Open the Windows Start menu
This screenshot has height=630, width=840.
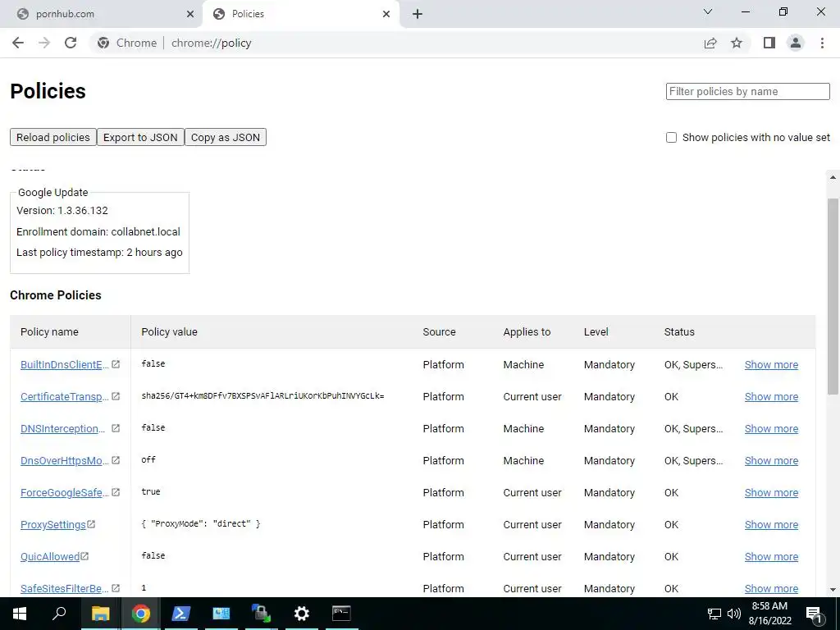[20, 614]
